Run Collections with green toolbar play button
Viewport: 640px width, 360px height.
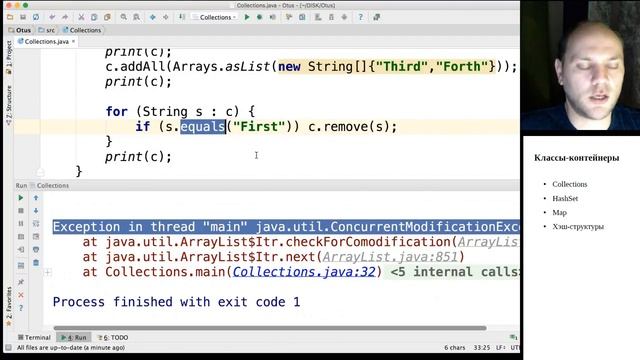[x=247, y=17]
